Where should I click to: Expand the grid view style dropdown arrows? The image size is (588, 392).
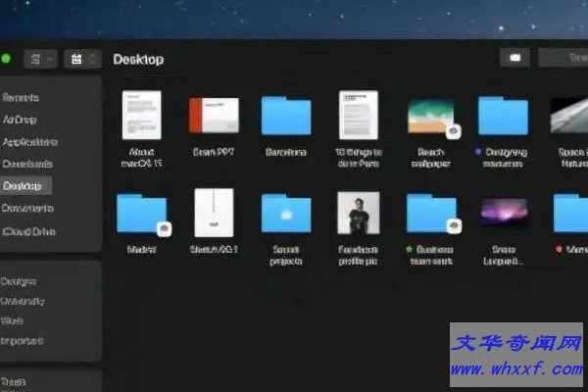(x=93, y=59)
